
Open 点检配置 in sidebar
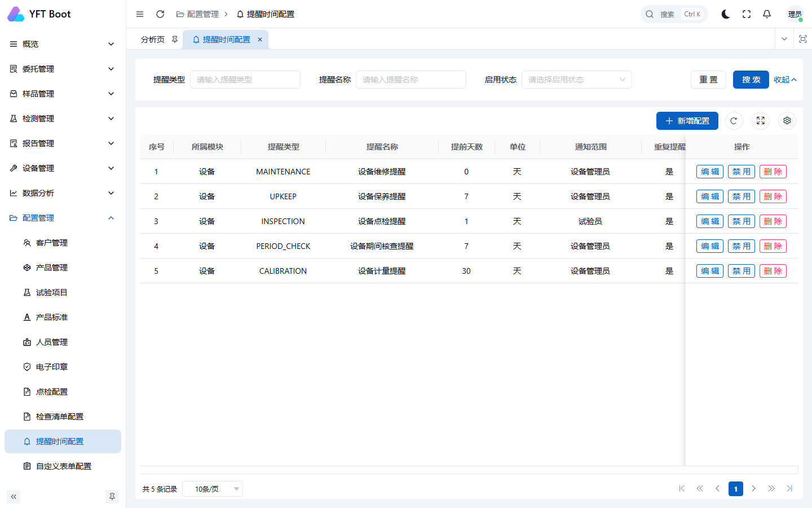(x=63, y=392)
